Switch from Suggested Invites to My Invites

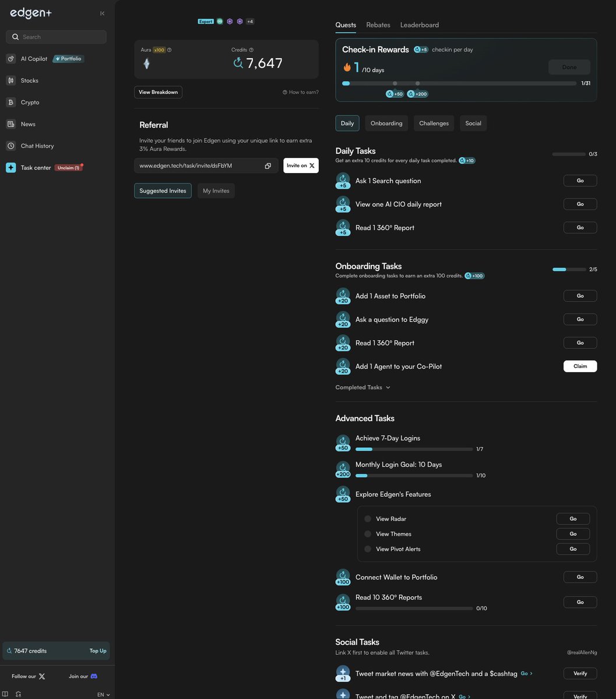tap(216, 190)
